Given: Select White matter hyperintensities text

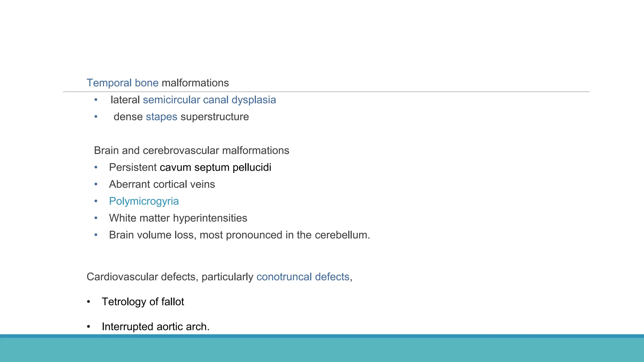Looking at the screenshot, I should (178, 218).
